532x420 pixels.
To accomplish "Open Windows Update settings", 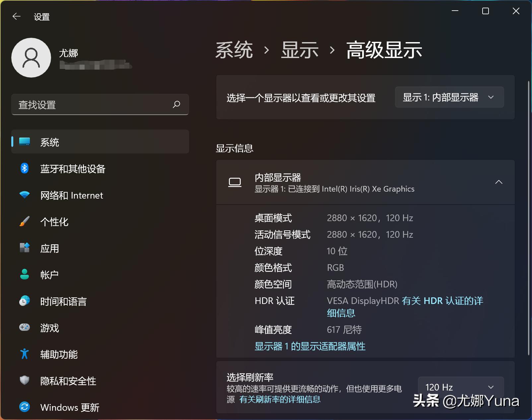I will pyautogui.click(x=70, y=407).
